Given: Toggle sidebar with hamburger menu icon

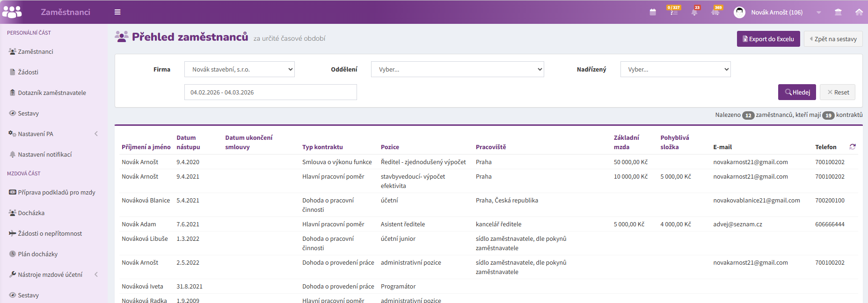Looking at the screenshot, I should coord(117,12).
